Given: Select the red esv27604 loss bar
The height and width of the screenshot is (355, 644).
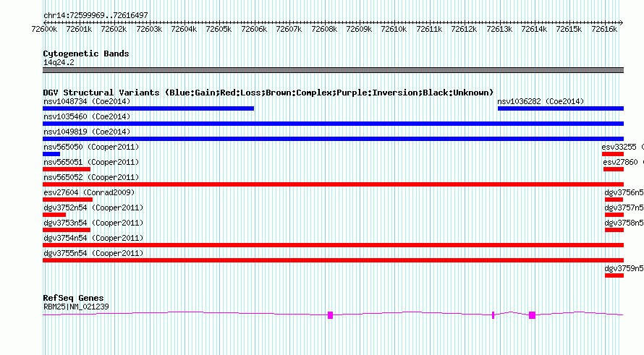Looking at the screenshot, I should coord(68,200).
